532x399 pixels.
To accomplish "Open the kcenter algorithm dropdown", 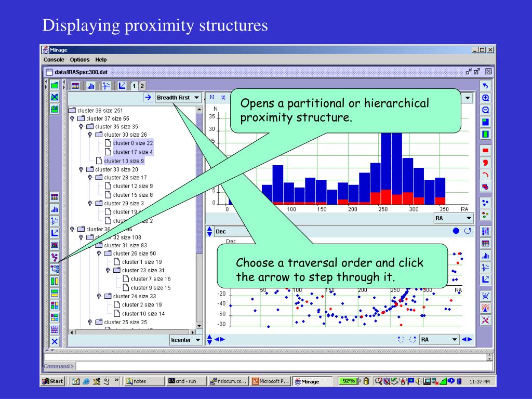I will point(185,340).
